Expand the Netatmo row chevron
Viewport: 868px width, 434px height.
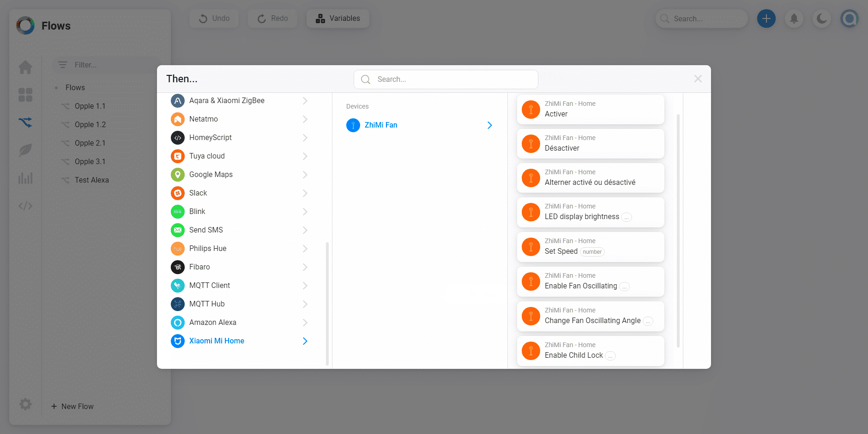[305, 119]
